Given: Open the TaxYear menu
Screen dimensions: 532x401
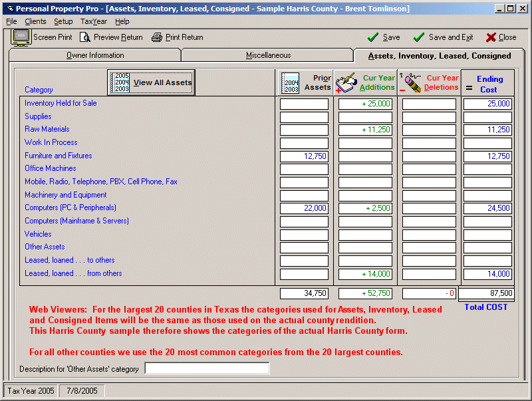Looking at the screenshot, I should tap(94, 21).
